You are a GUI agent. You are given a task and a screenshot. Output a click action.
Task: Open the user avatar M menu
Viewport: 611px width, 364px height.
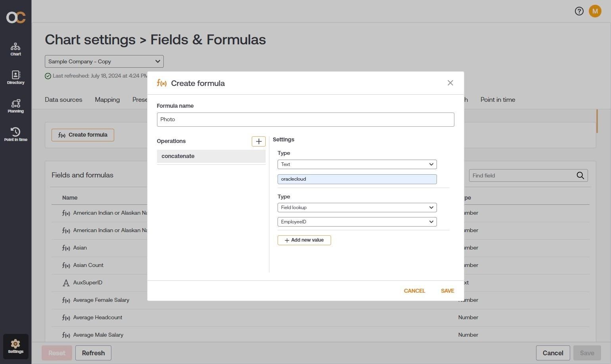pos(595,11)
